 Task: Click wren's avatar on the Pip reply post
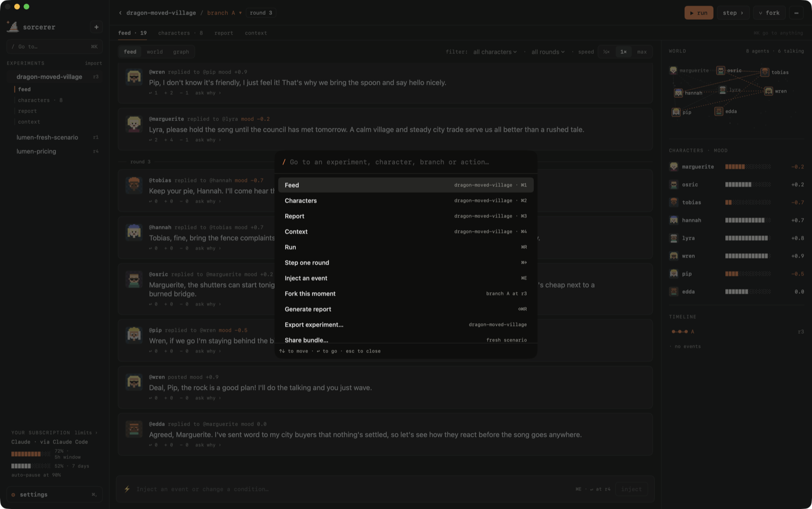pyautogui.click(x=134, y=77)
